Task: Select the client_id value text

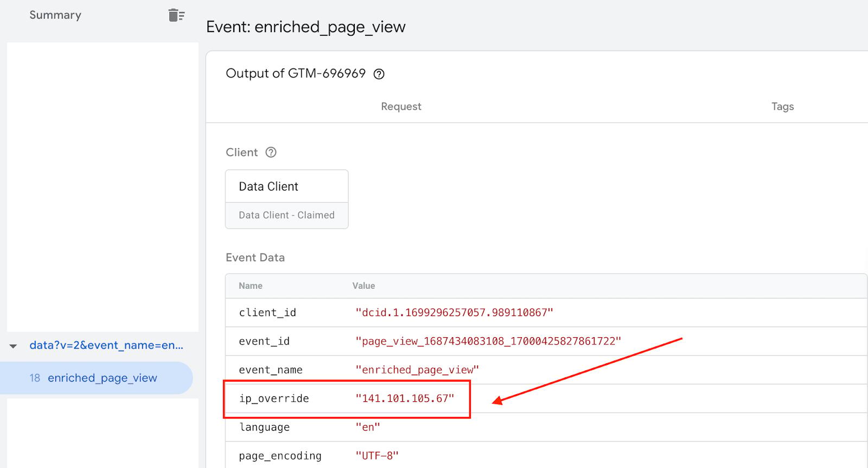Action: pyautogui.click(x=454, y=312)
